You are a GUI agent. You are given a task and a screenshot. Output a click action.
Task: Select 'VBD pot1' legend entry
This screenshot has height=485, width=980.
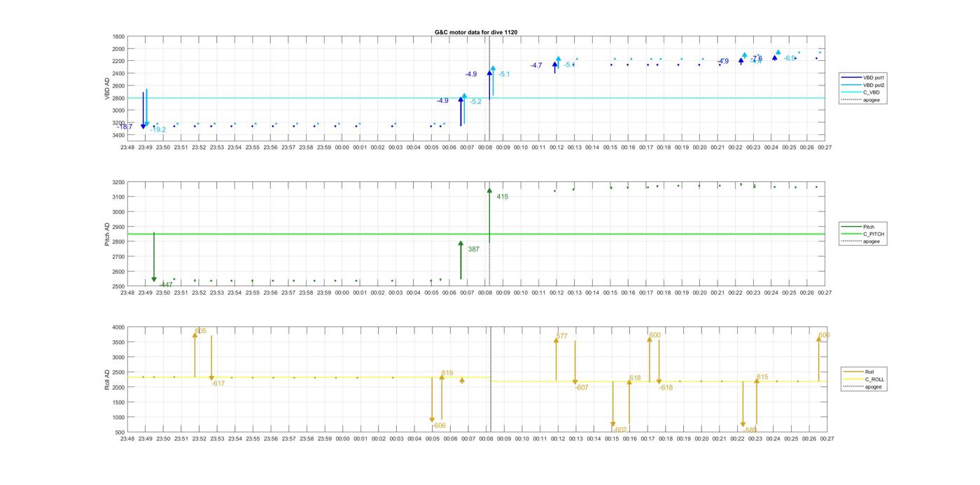[x=864, y=78]
